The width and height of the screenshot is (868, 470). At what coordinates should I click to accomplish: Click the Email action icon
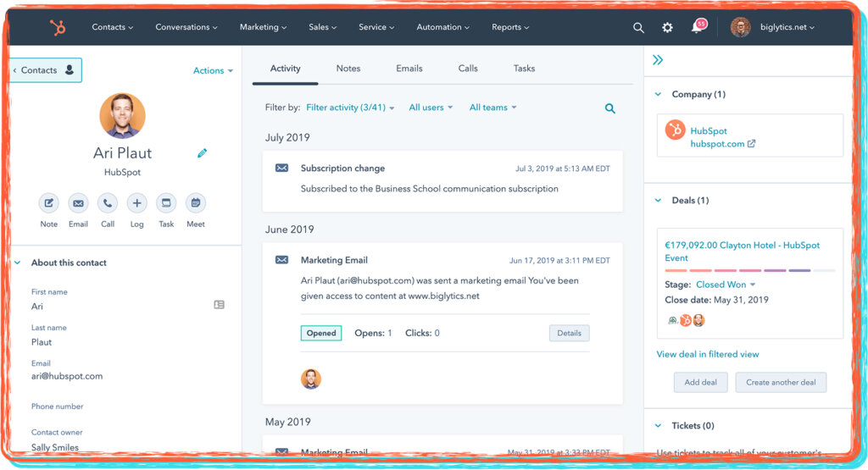tap(78, 203)
